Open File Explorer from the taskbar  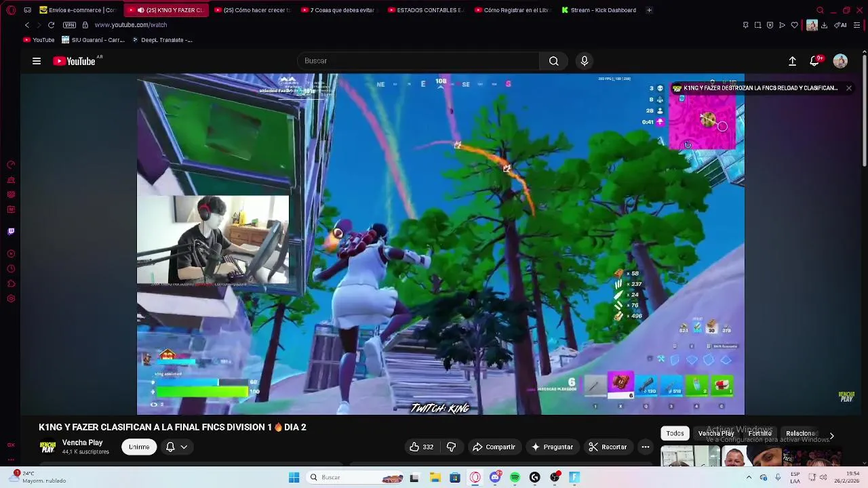pos(435,477)
